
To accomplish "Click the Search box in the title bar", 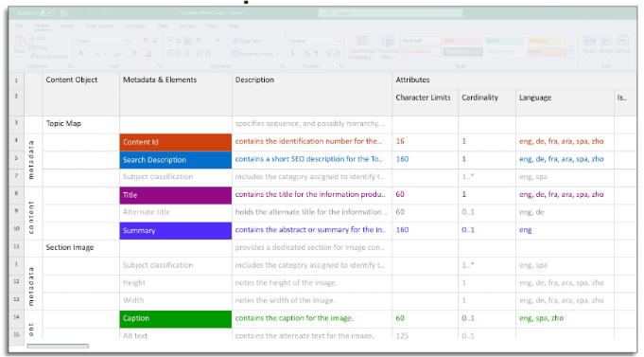I will [391, 13].
